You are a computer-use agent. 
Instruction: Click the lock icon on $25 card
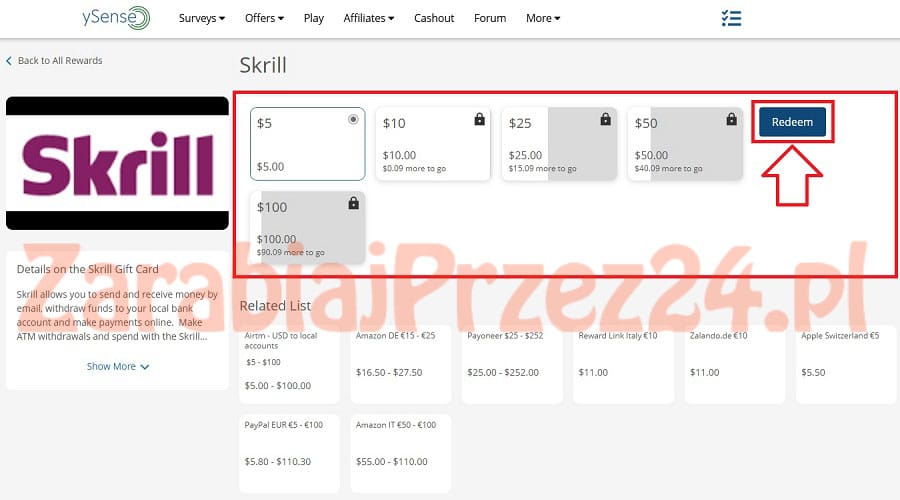(605, 119)
